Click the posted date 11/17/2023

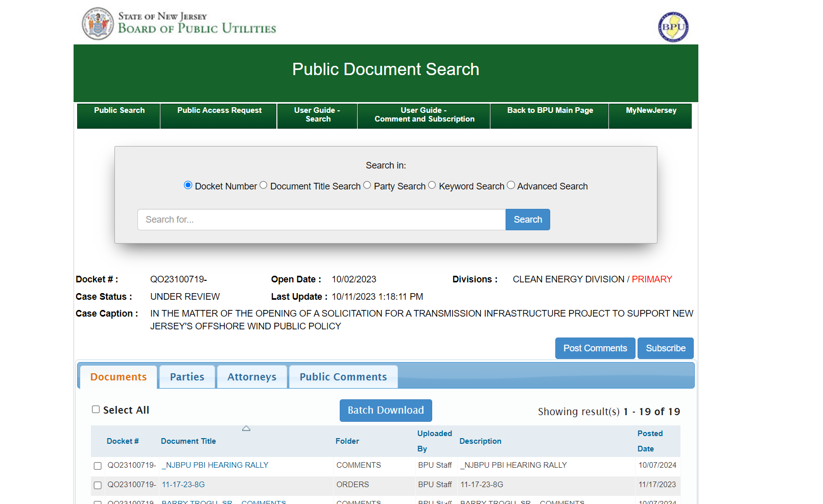657,485
